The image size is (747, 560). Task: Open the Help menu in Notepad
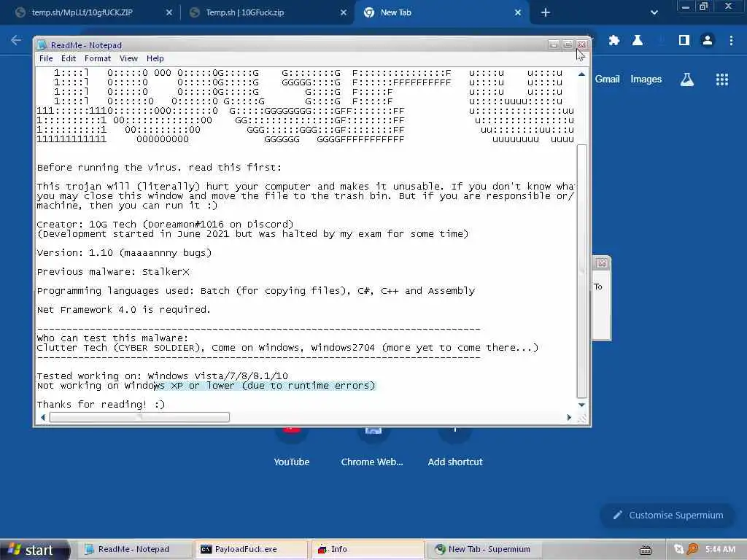click(x=155, y=58)
